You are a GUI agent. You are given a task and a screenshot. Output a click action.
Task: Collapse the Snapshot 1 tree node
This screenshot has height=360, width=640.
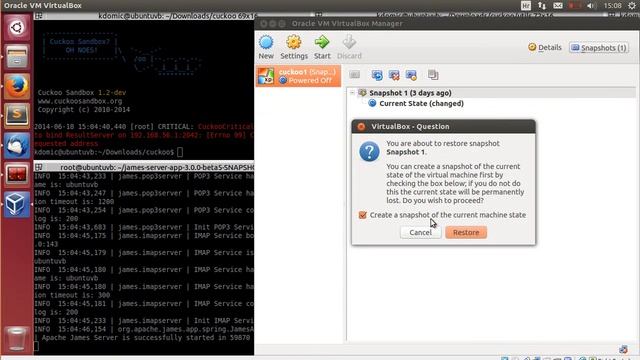pyautogui.click(x=353, y=93)
